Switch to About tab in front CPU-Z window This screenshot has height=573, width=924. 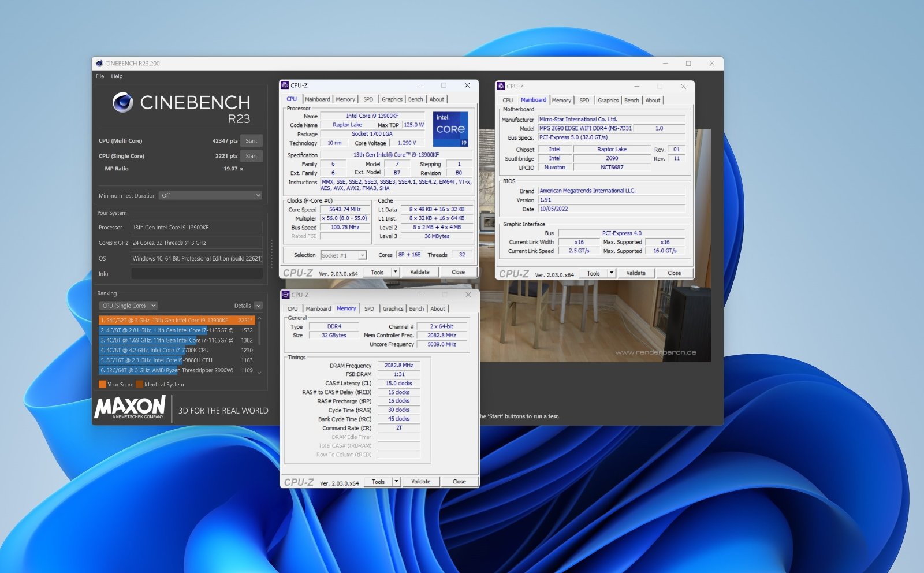click(437, 99)
